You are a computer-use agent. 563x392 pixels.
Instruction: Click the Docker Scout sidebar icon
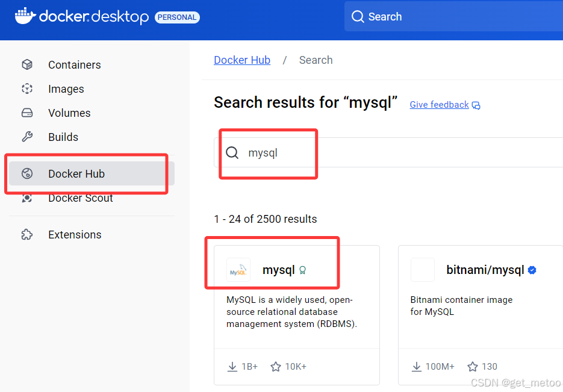point(27,198)
